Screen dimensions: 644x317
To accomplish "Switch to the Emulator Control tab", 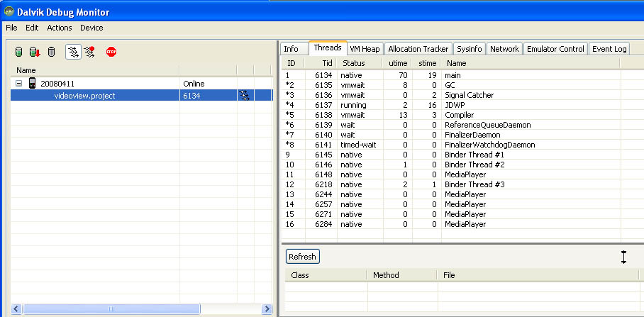I will click(x=555, y=49).
